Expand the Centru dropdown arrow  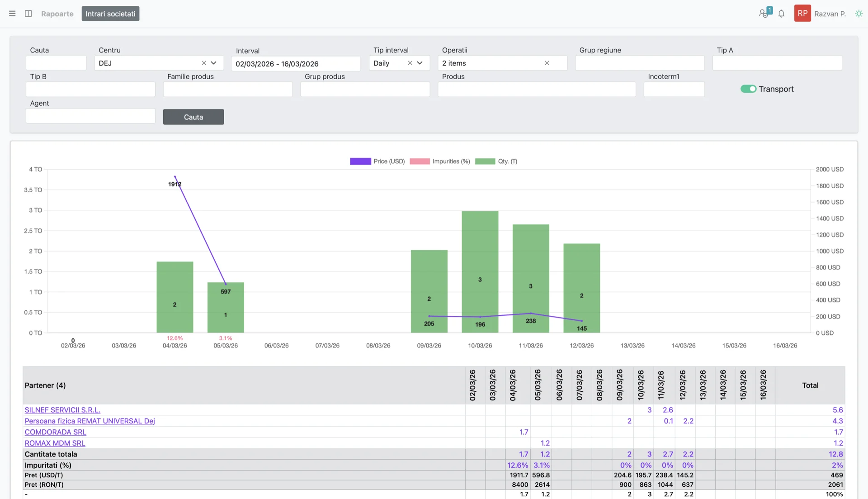[x=214, y=63]
